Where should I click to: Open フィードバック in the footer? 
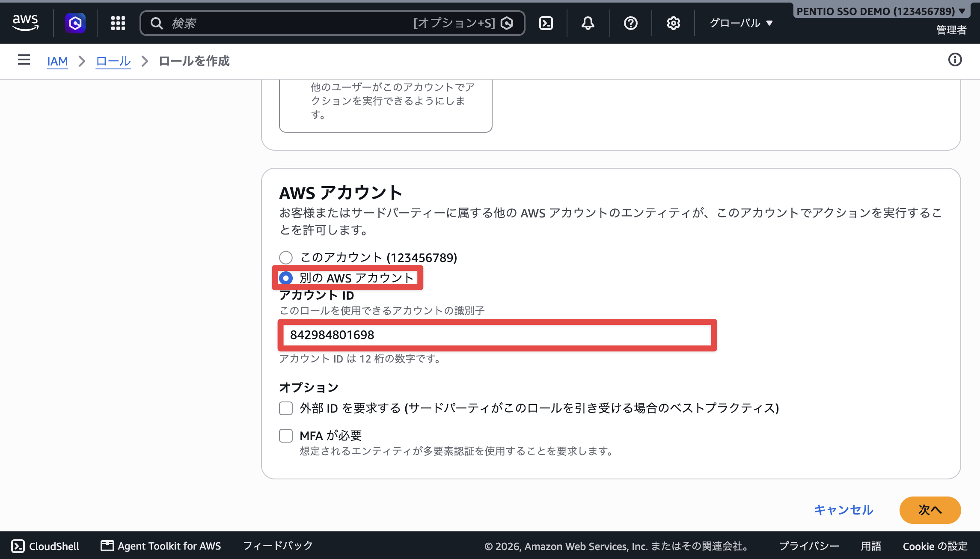278,546
